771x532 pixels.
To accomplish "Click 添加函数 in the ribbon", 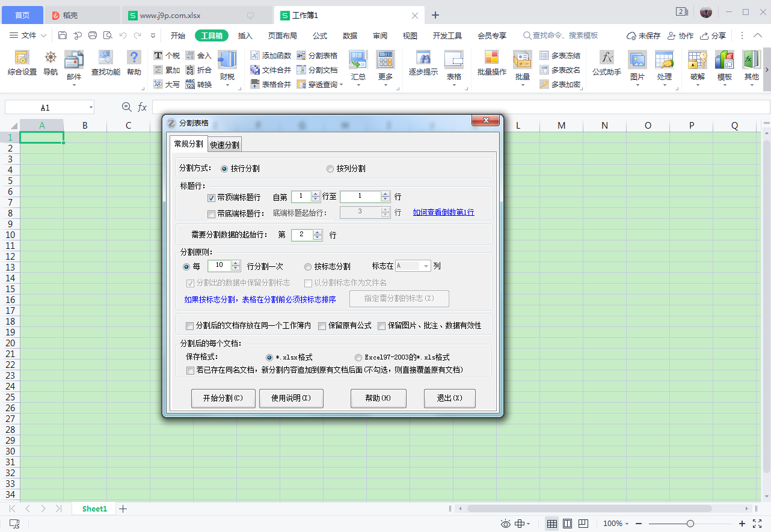I will pyautogui.click(x=271, y=56).
